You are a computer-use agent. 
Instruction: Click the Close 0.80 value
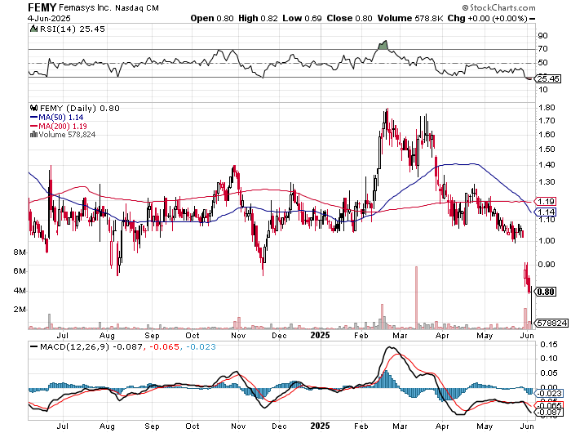(349, 18)
